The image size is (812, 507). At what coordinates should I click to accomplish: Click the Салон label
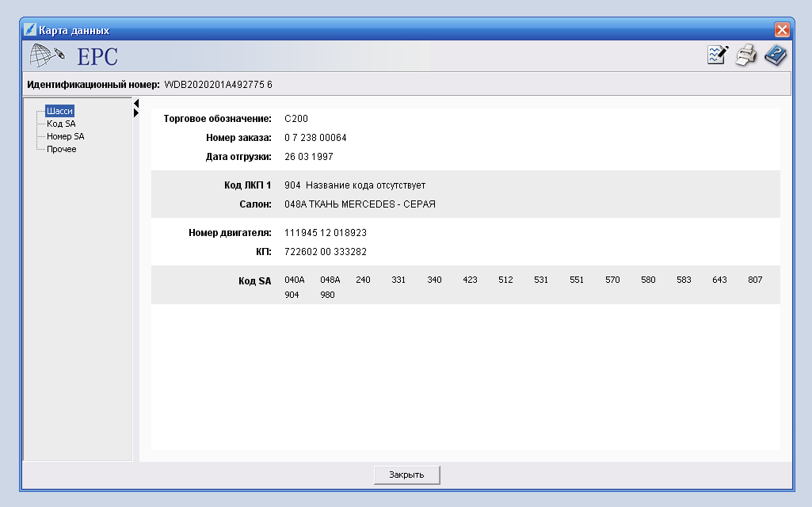[255, 204]
